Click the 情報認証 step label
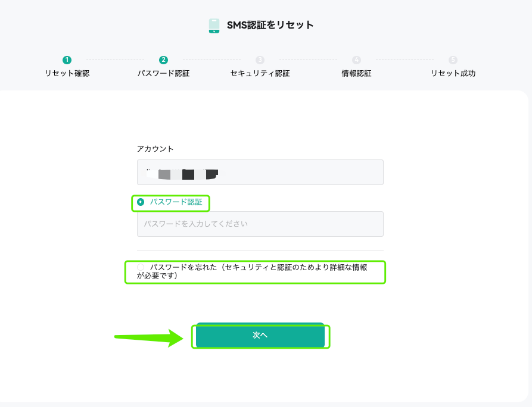This screenshot has height=407, width=532. (x=356, y=73)
